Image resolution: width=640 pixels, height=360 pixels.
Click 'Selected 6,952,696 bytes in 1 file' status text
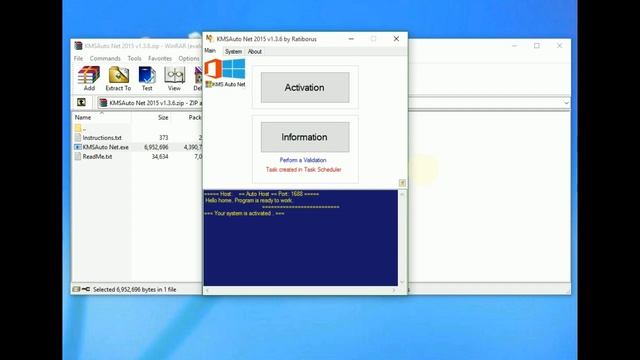[x=135, y=289]
